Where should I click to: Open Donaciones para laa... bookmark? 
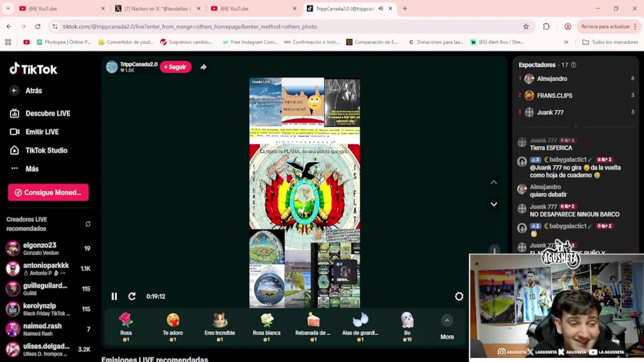tap(436, 42)
